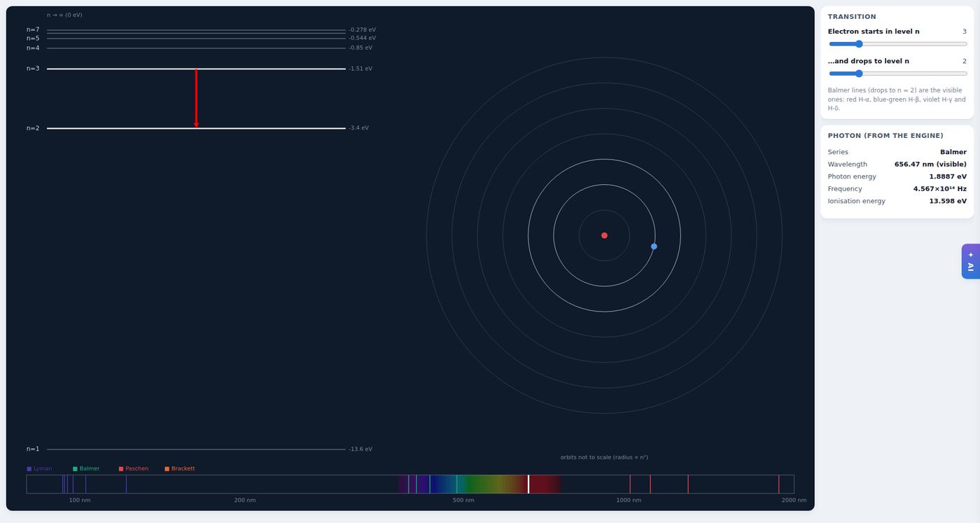
Task: Click the -0.85 eV energy value
Action: [360, 48]
